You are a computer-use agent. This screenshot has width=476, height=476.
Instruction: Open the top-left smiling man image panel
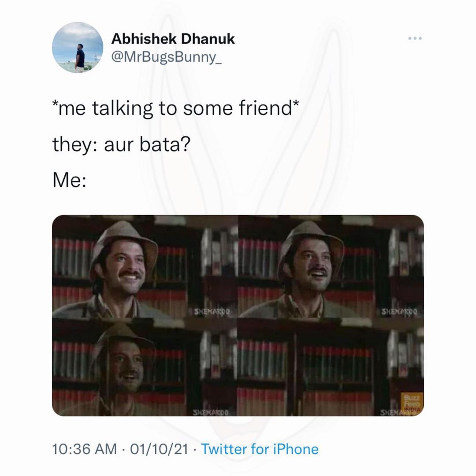coord(145,266)
